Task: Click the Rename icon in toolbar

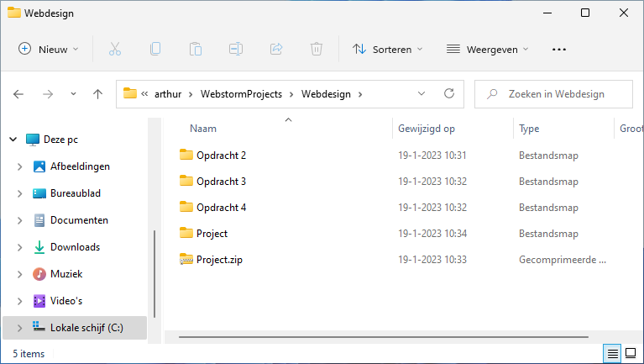Action: click(236, 50)
